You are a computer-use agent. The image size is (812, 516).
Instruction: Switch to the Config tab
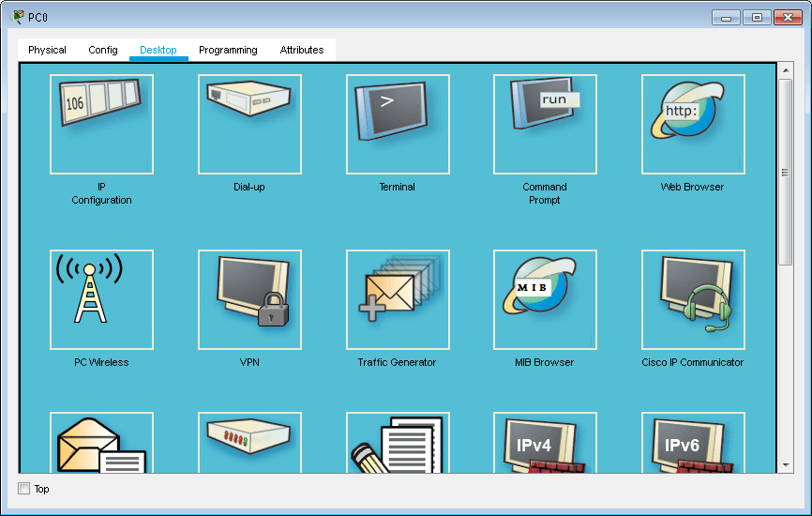103,50
